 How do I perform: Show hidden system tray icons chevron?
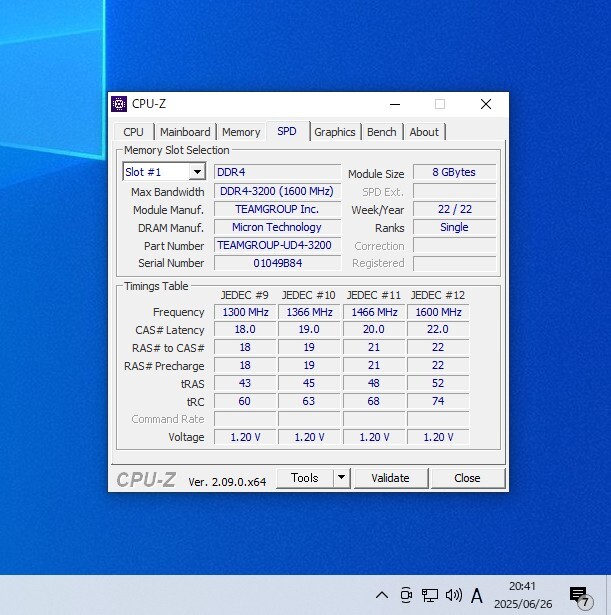click(x=382, y=595)
